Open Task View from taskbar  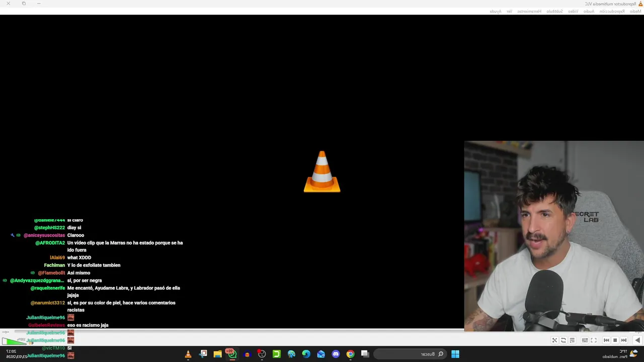pyautogui.click(x=365, y=354)
